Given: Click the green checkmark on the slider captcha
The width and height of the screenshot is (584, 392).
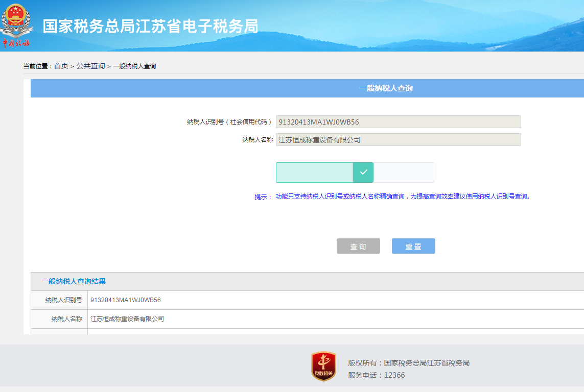Looking at the screenshot, I should point(363,173).
